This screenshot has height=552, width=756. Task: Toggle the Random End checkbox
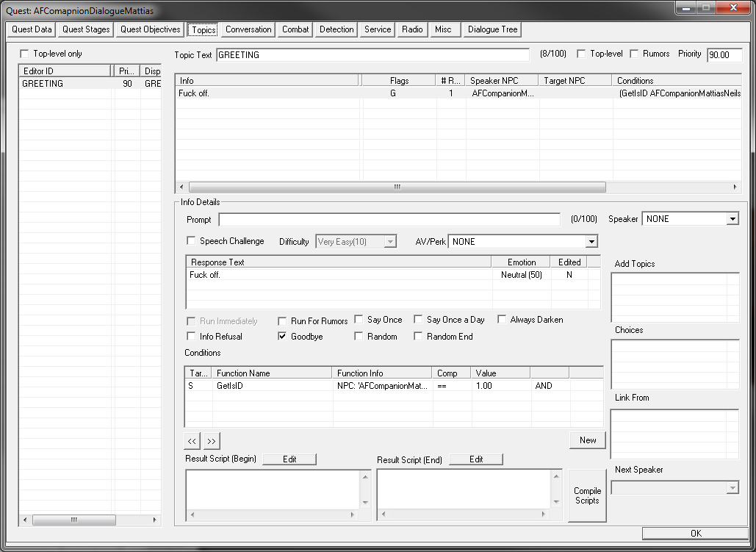419,337
